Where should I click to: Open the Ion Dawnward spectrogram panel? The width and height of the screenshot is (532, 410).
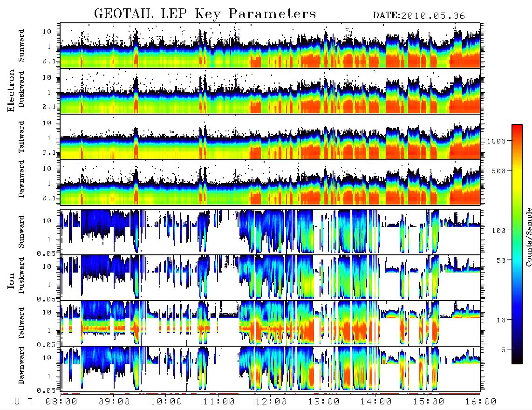point(270,369)
